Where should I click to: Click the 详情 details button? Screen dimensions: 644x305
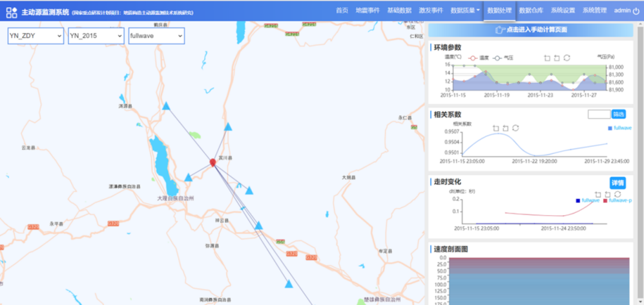(x=618, y=183)
